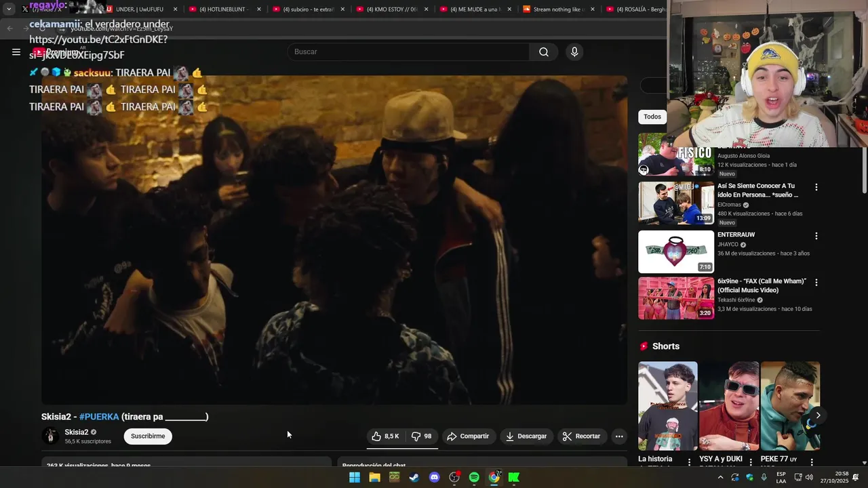The height and width of the screenshot is (488, 868).
Task: Click the Recortar clip button
Action: click(582, 436)
